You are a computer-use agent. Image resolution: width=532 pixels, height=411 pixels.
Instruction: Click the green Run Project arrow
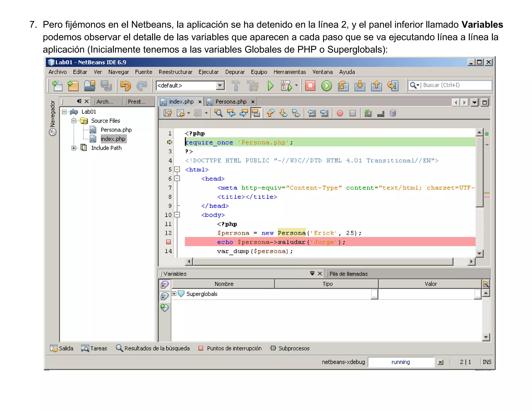pos(270,85)
